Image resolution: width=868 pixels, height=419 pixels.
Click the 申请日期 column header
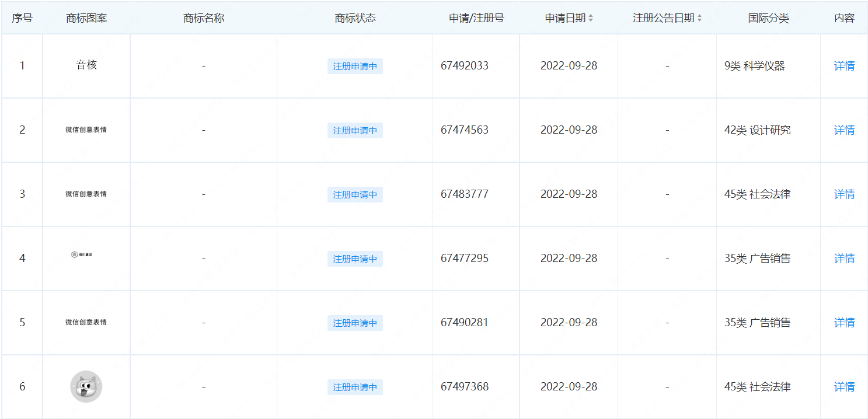coord(564,18)
